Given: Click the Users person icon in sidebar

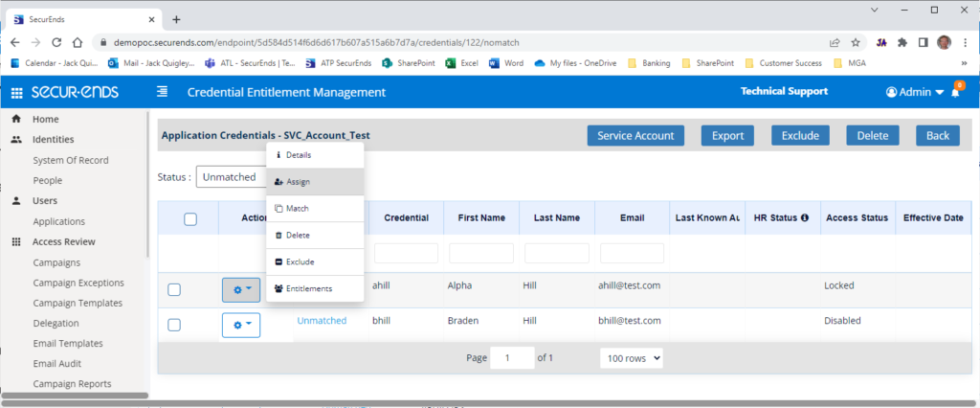Looking at the screenshot, I should (x=17, y=201).
